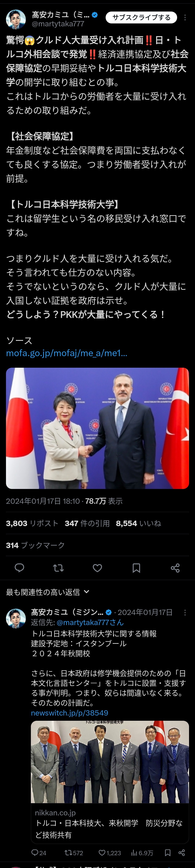The height and width of the screenshot is (868, 195).
Task: Open the main tweet's three-dot more menu
Action: [x=185, y=17]
